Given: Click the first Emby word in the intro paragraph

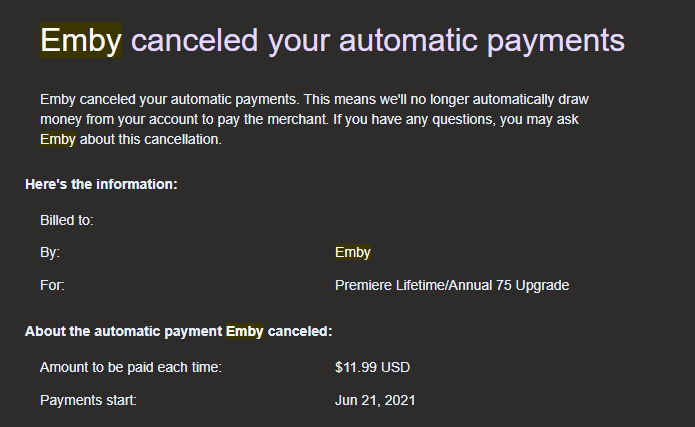Looking at the screenshot, I should (58, 99).
